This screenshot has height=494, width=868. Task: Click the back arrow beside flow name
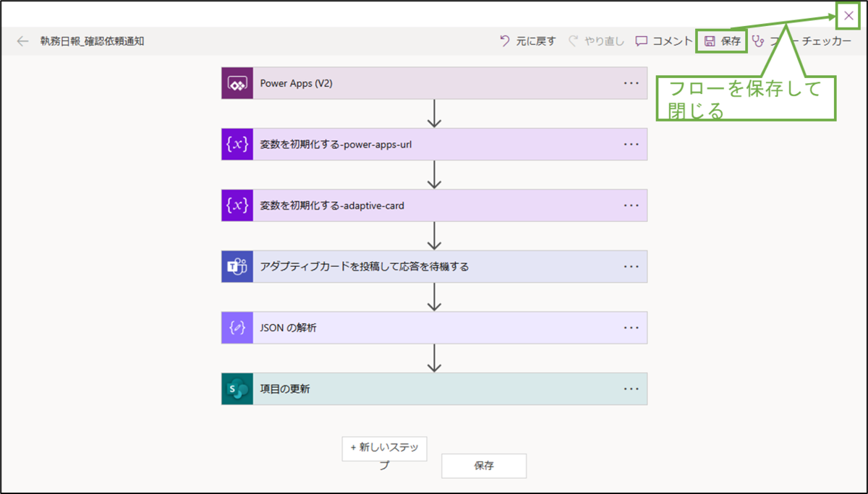click(22, 41)
